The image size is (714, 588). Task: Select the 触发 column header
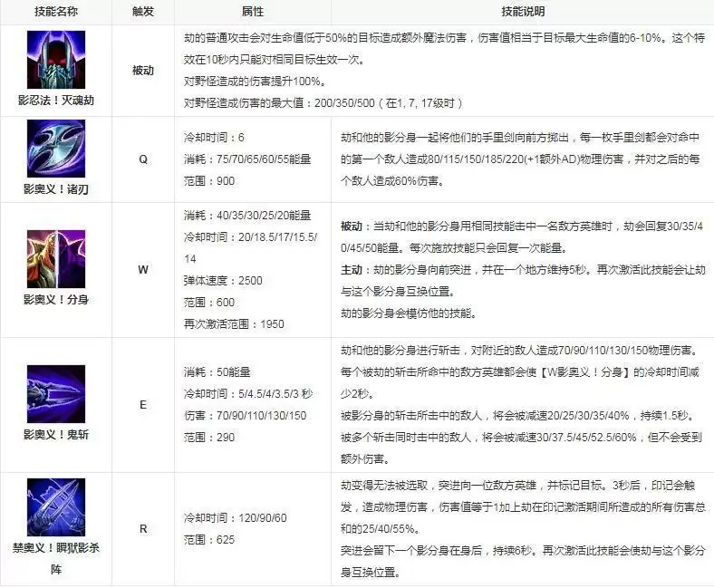(x=143, y=12)
